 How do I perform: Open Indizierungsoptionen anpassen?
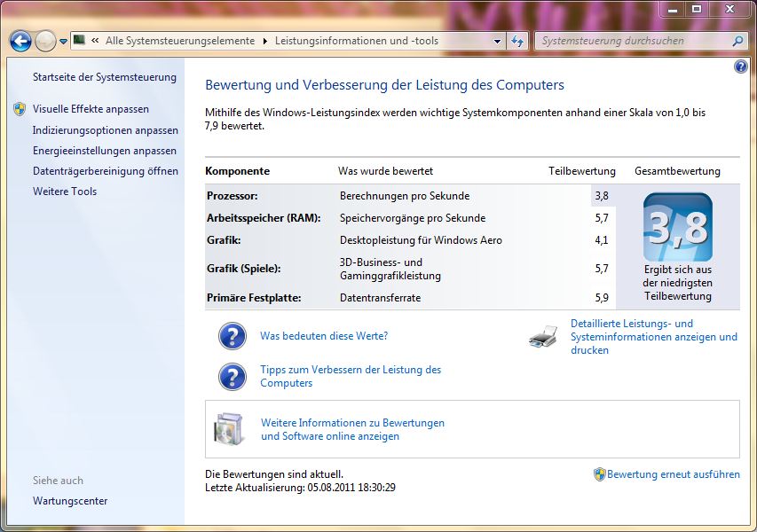click(x=106, y=130)
